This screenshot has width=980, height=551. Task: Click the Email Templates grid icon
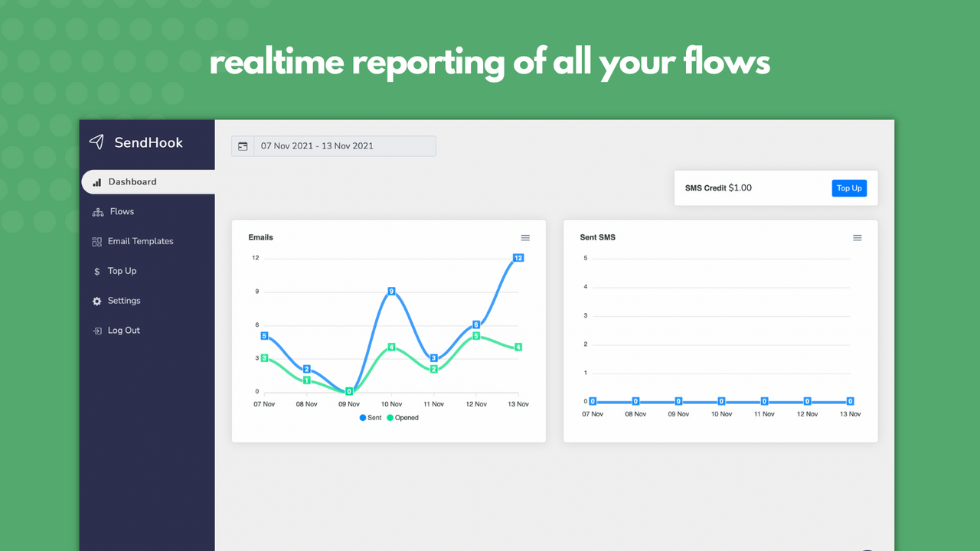point(96,242)
